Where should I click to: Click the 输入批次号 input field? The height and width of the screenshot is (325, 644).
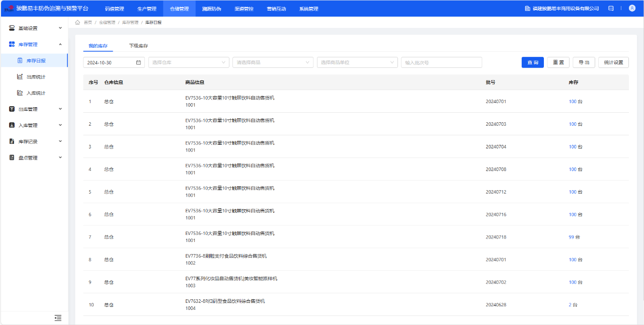point(441,62)
